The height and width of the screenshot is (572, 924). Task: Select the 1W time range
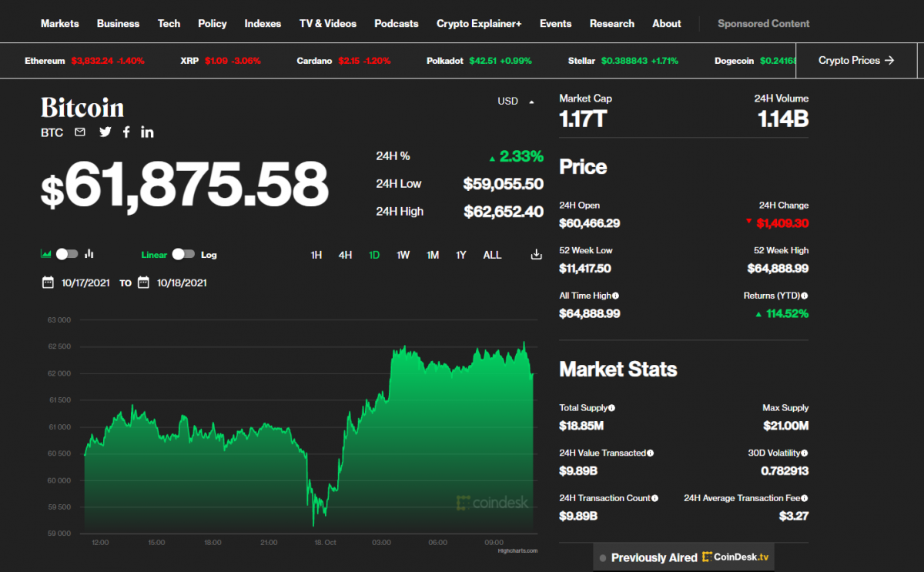(403, 255)
